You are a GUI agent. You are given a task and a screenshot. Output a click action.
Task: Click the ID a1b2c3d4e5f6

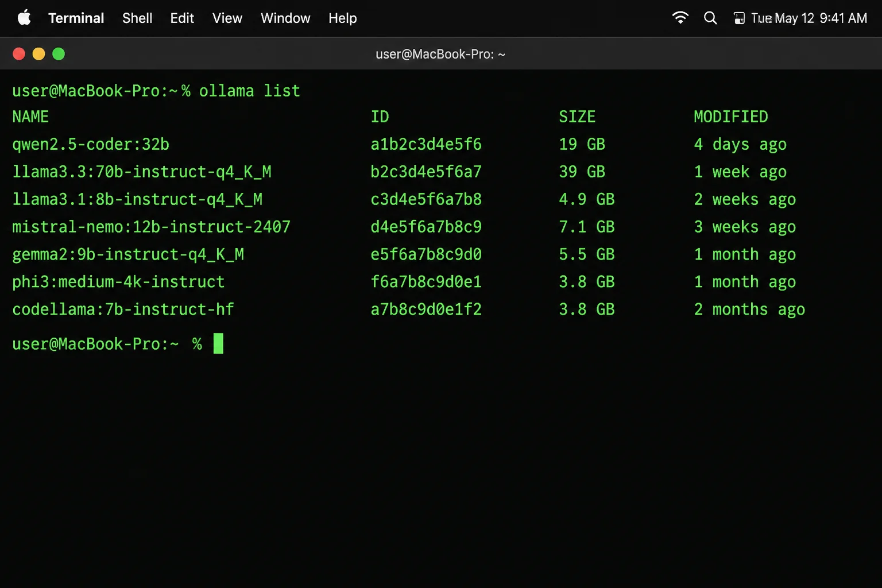pos(426,144)
